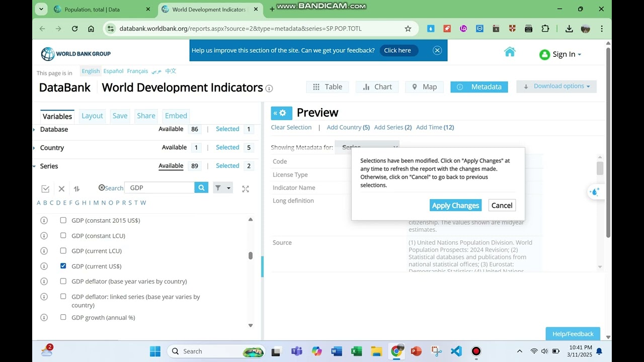Open Excel from the taskbar
This screenshot has width=644, height=362.
356,351
